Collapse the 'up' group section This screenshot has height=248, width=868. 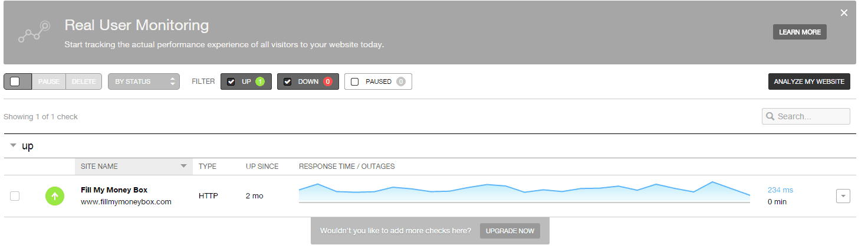[x=13, y=146]
